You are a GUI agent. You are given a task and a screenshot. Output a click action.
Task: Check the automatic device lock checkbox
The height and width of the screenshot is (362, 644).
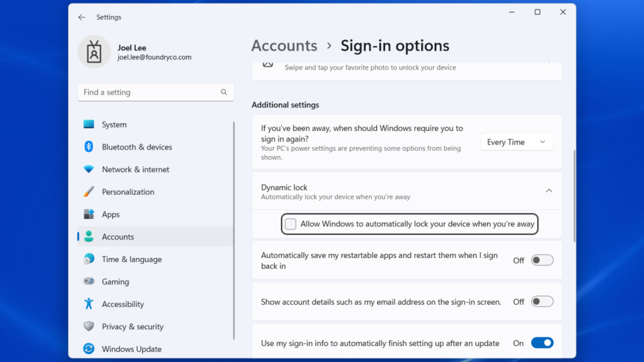[290, 224]
